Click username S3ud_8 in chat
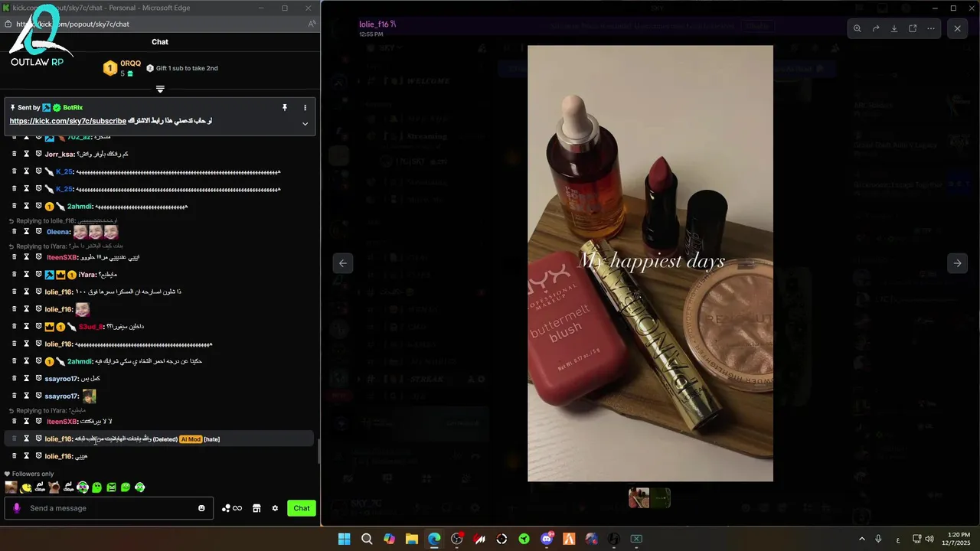Screen dimensions: 980x551 click(90, 327)
